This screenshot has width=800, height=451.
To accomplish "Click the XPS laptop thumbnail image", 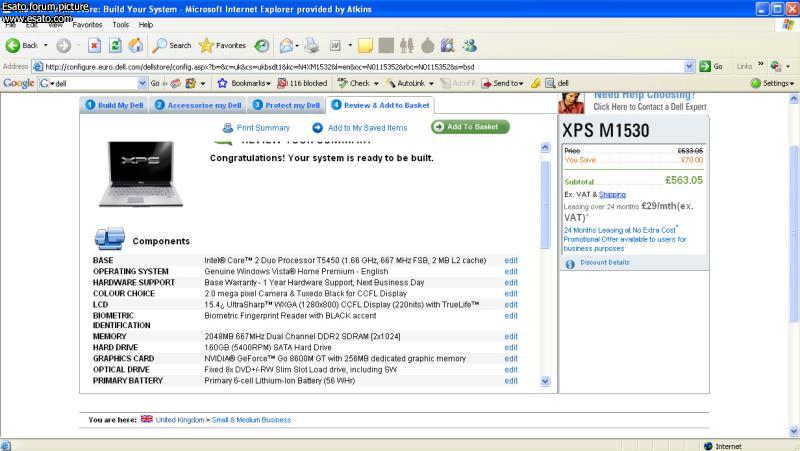I will click(141, 174).
